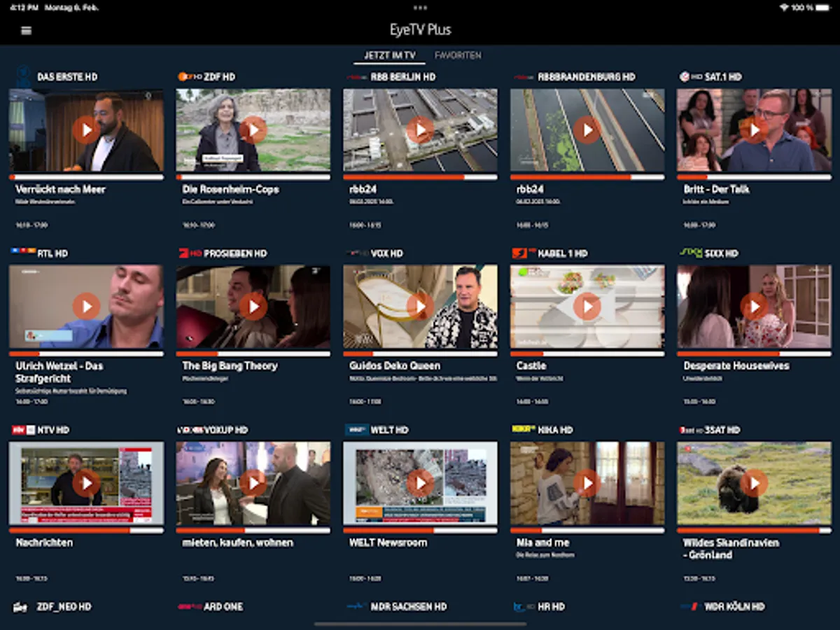Click the ProSieben HD channel logo
The image size is (840, 630).
click(x=189, y=253)
